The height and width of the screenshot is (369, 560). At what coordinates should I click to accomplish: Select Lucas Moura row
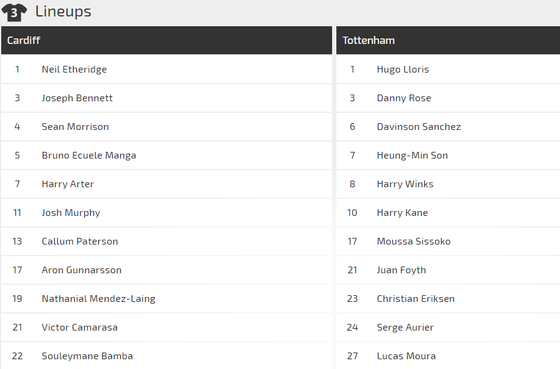pos(448,356)
